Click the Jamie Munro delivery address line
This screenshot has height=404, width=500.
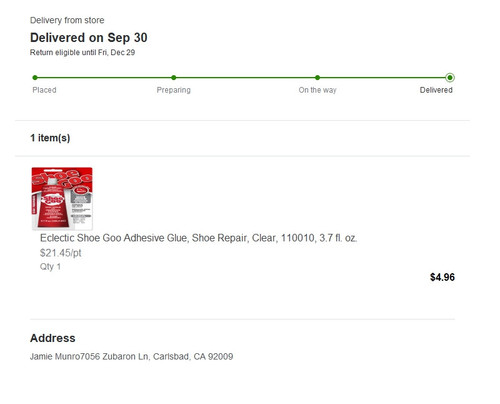132,357
